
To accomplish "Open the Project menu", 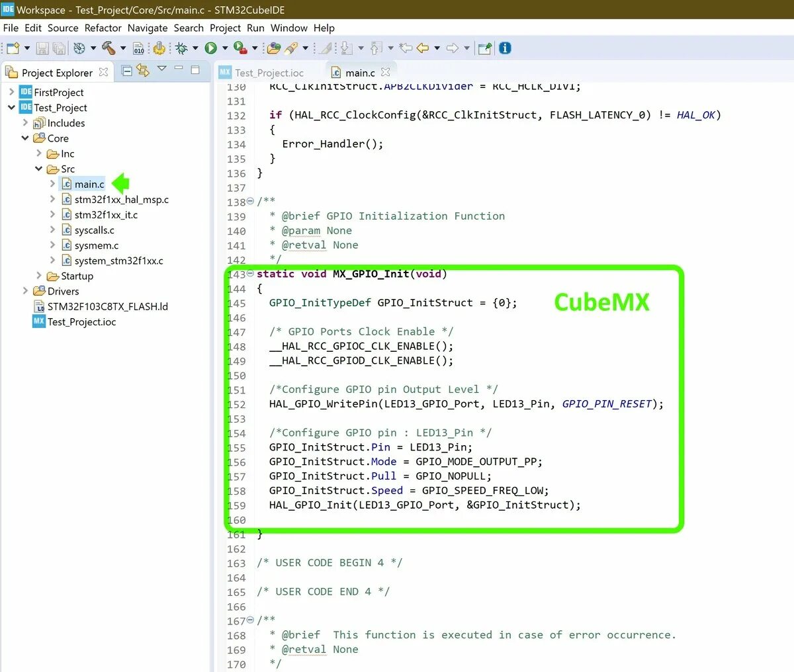I will click(226, 28).
